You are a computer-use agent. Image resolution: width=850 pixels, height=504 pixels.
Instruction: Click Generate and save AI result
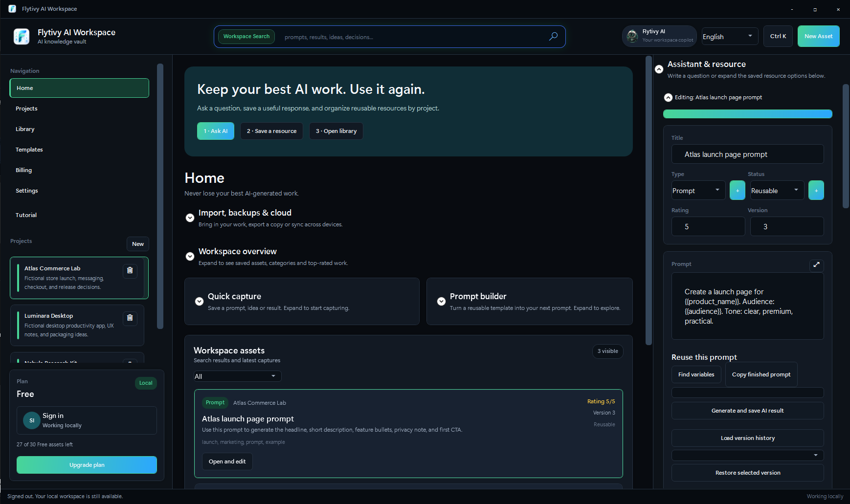point(747,411)
